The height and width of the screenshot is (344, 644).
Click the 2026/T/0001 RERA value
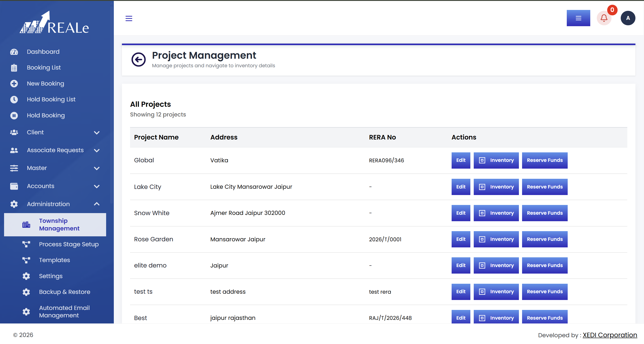(x=385, y=239)
